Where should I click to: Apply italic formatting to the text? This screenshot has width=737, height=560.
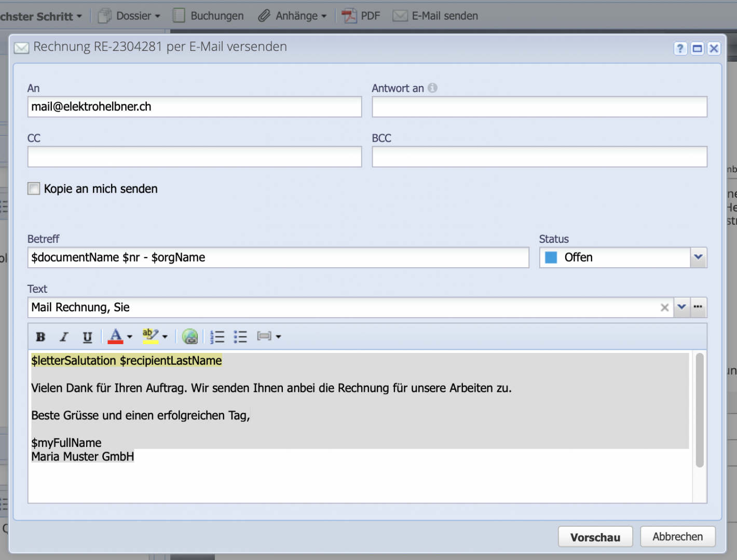coord(63,336)
